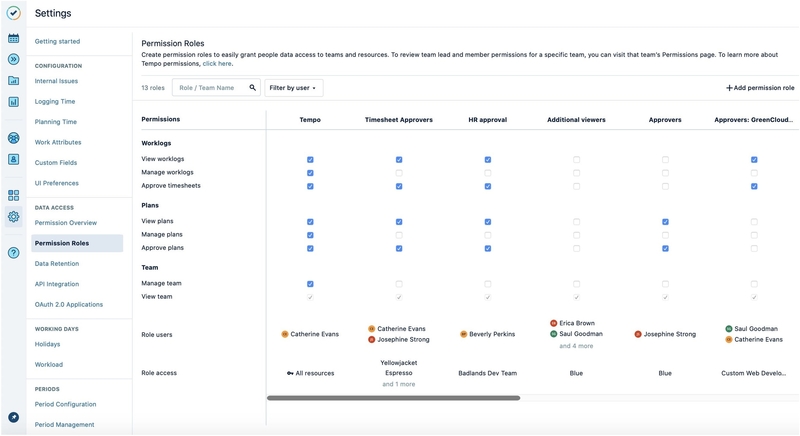The height and width of the screenshot is (436, 800).
Task: Toggle Approve plans checkbox for HR approval
Action: (x=488, y=248)
